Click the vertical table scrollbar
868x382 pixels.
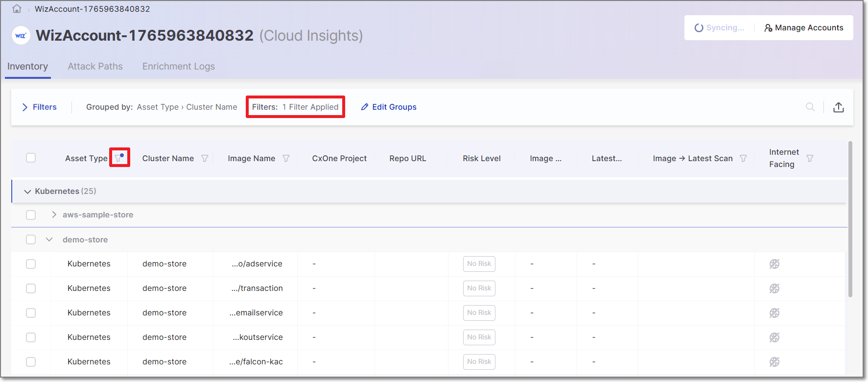pyautogui.click(x=850, y=220)
